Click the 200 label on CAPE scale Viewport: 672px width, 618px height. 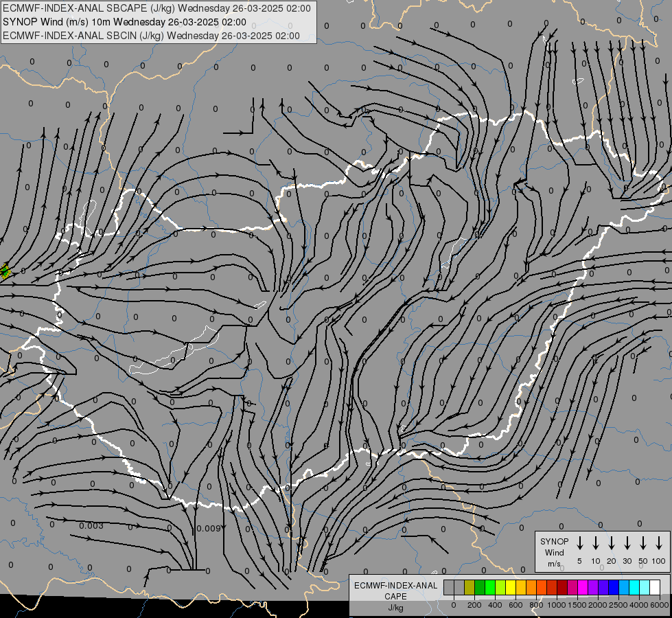474,605
